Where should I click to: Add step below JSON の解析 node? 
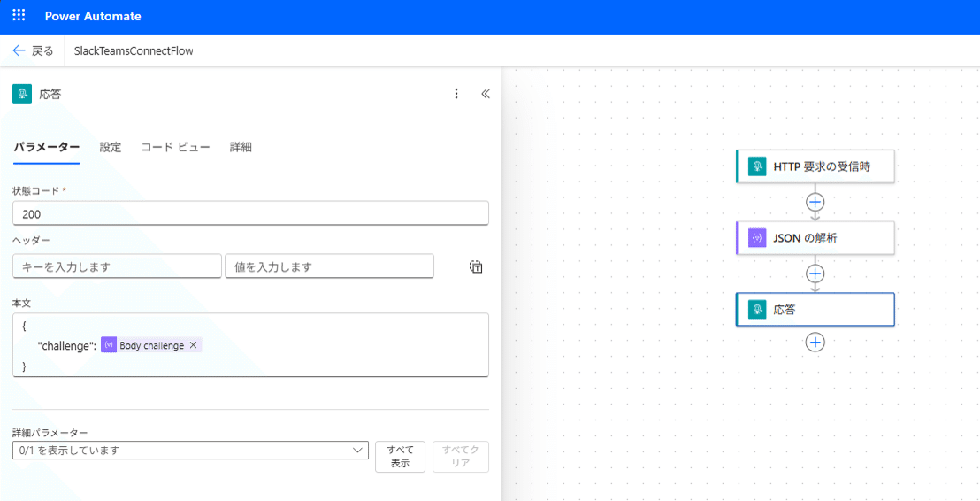(815, 274)
